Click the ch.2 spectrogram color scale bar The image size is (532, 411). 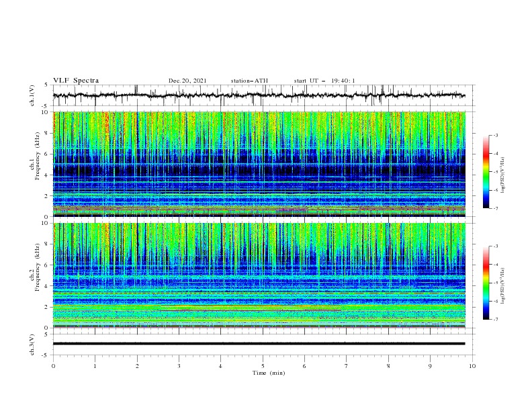point(486,283)
